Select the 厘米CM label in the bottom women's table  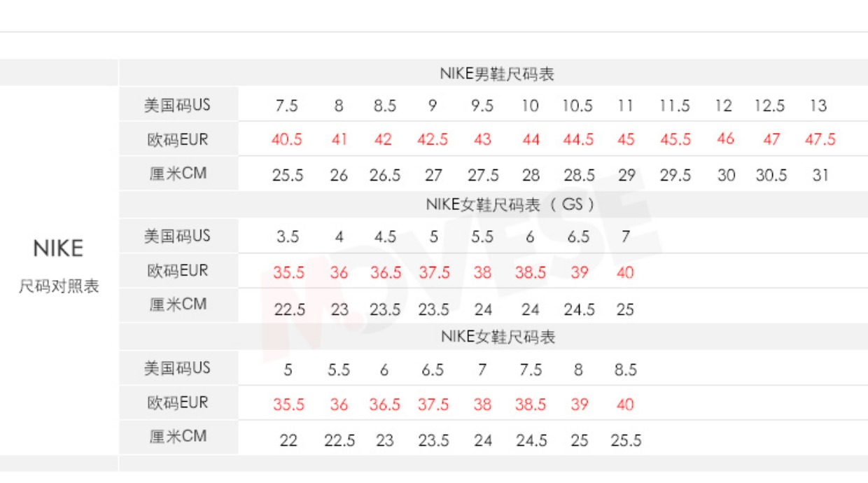click(178, 437)
